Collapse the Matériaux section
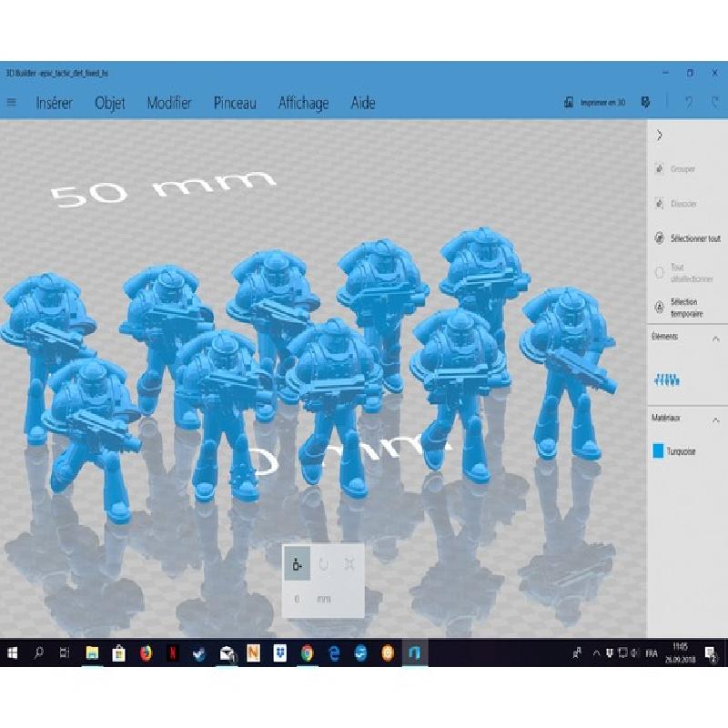 [x=716, y=420]
